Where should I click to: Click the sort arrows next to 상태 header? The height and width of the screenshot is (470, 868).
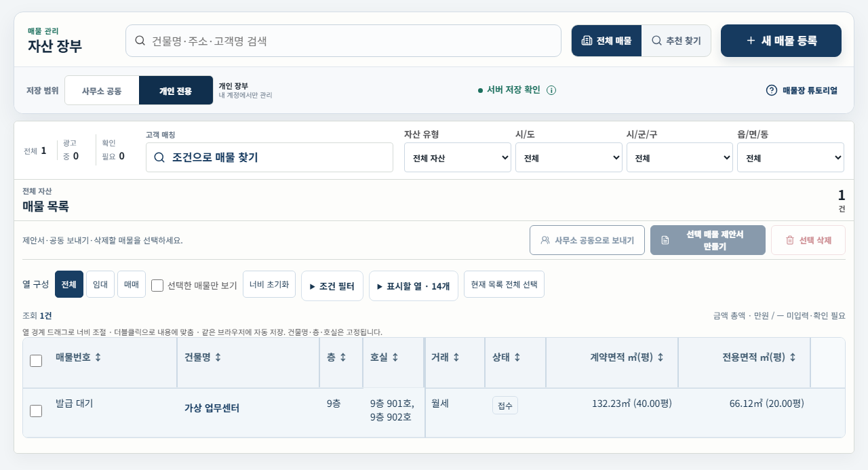click(520, 357)
